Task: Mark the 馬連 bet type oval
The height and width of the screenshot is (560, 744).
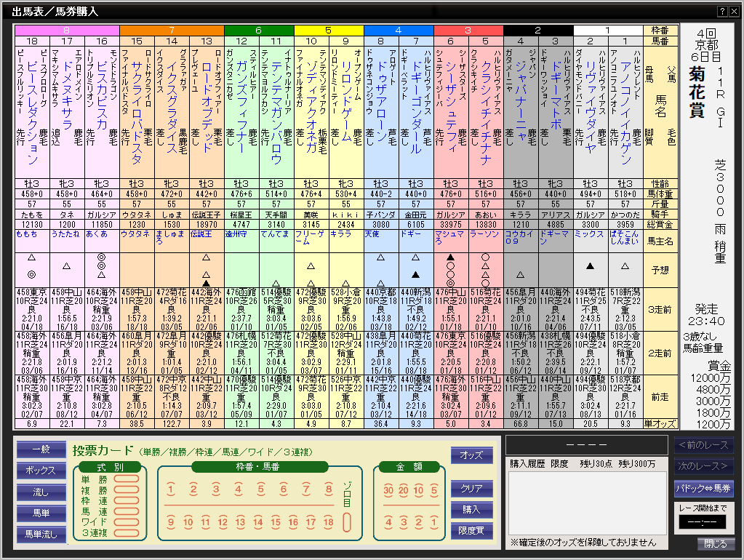Action: (x=127, y=511)
